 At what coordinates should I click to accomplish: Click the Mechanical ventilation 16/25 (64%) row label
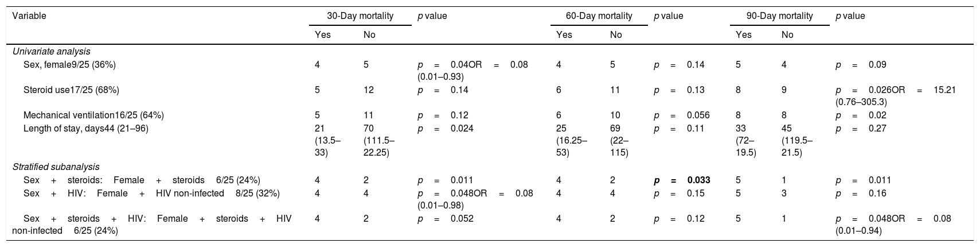(93, 115)
